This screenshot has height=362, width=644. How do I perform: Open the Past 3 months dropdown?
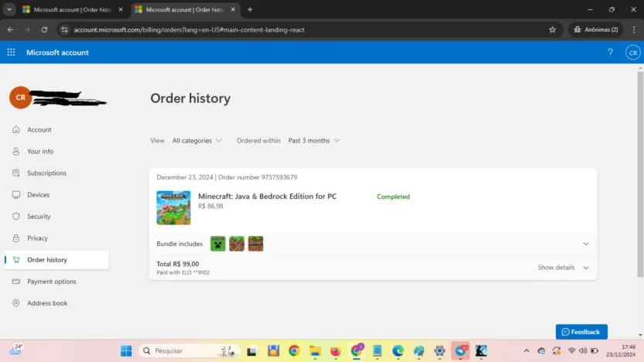313,140
